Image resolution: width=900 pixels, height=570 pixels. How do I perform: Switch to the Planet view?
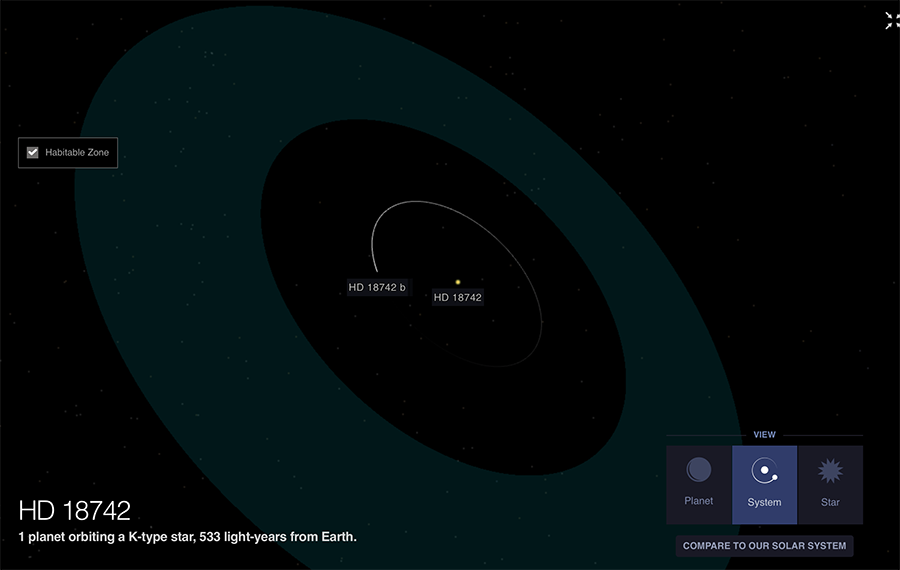699,484
